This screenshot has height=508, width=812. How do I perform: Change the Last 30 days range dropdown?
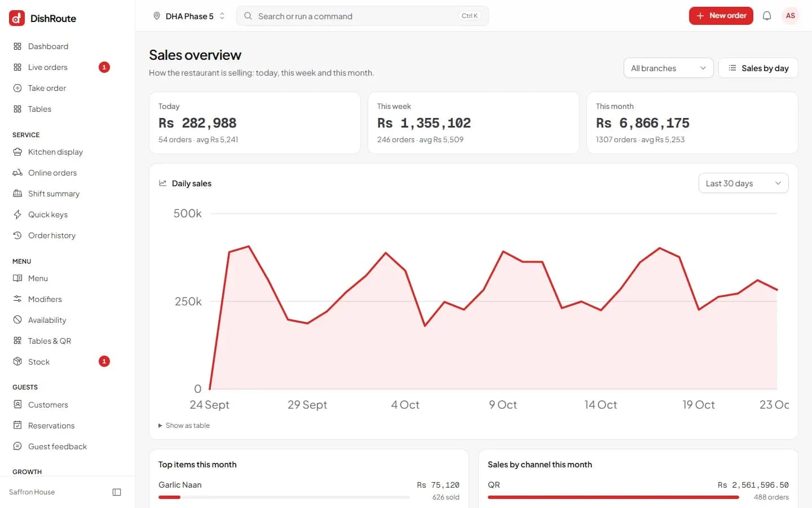743,183
